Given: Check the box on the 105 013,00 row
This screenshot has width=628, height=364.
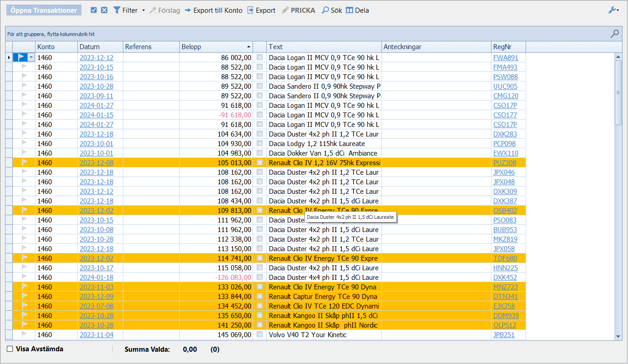Looking at the screenshot, I should [260, 162].
